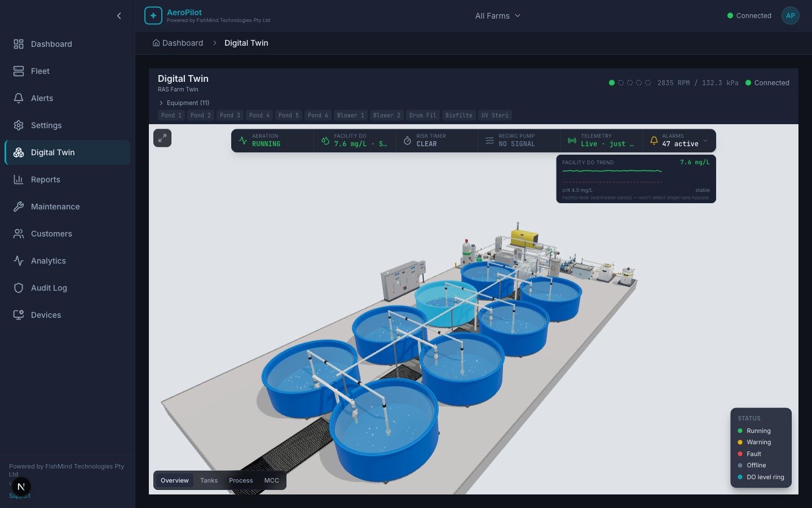Click the Aeration pulse status icon

[243, 141]
